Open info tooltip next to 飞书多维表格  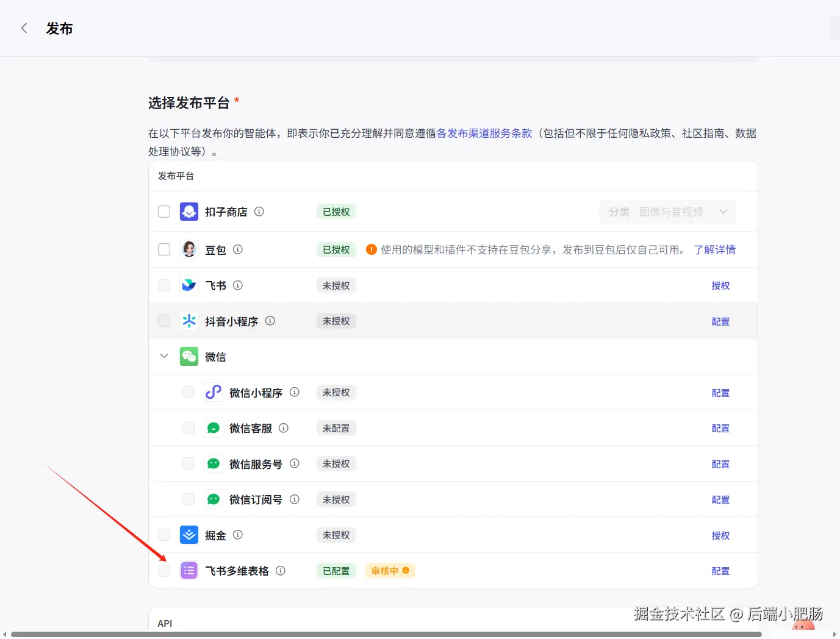pyautogui.click(x=281, y=571)
